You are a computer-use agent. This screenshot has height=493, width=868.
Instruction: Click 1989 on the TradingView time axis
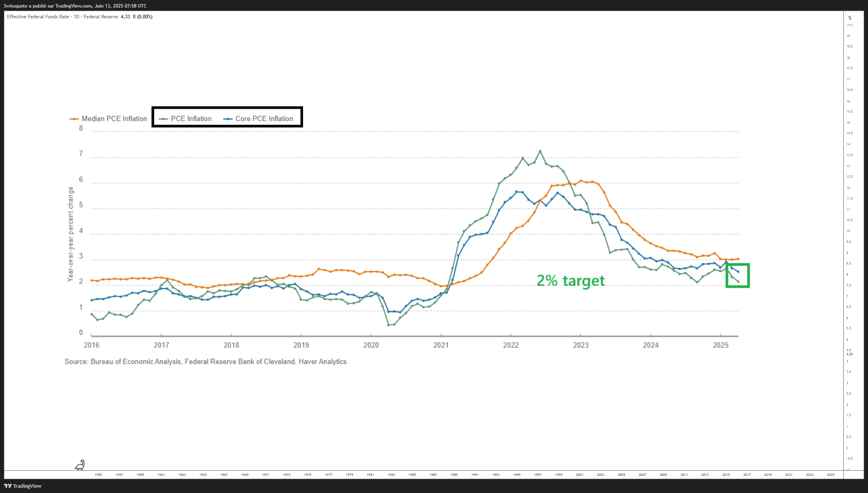pos(454,475)
